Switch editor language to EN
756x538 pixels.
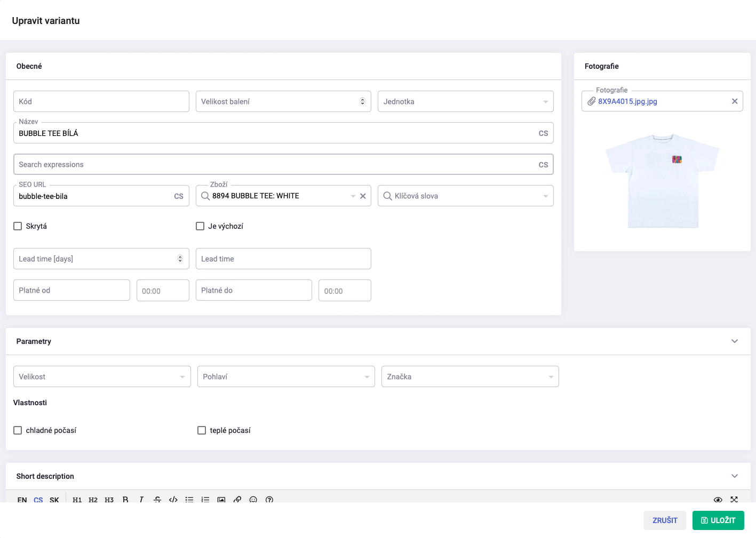coord(22,500)
